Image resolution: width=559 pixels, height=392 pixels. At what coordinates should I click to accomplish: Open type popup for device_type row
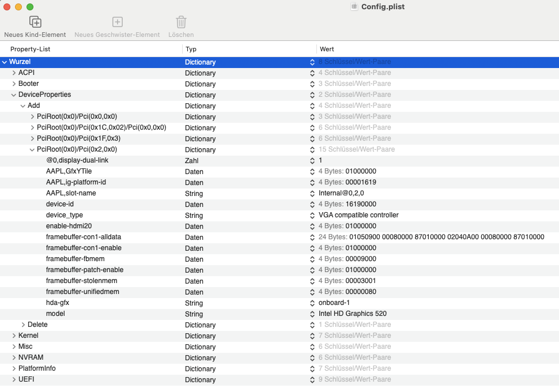(x=312, y=216)
